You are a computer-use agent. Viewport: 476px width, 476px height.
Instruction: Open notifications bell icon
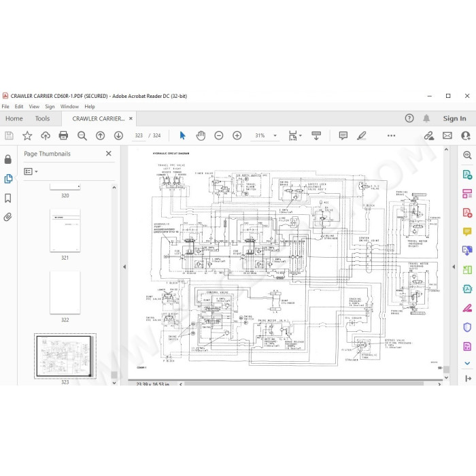pos(426,118)
